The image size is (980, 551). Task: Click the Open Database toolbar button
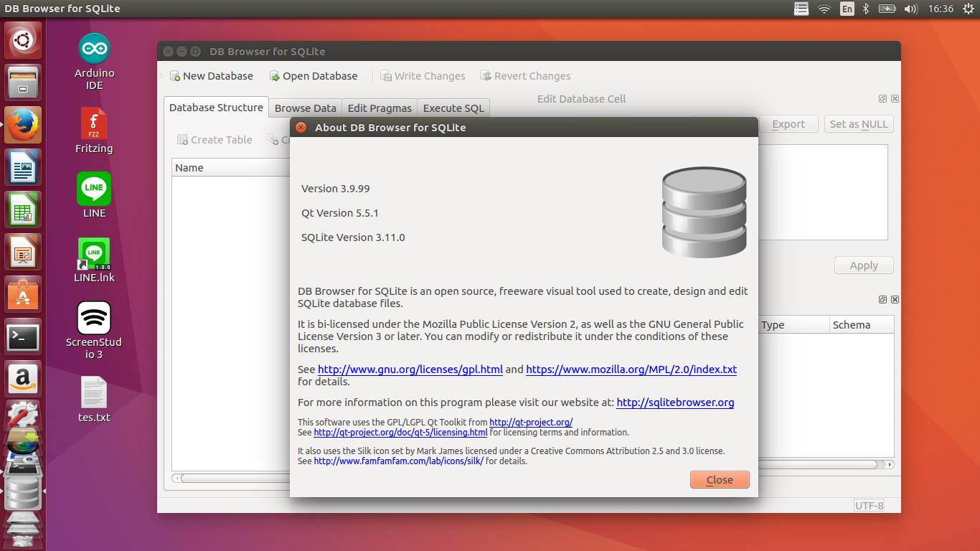(x=314, y=76)
